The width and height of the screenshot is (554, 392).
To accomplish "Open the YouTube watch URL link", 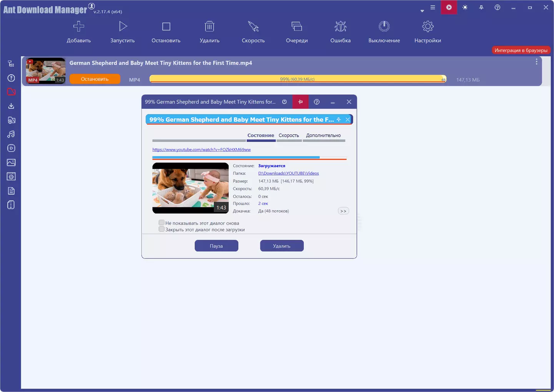I will (201, 149).
